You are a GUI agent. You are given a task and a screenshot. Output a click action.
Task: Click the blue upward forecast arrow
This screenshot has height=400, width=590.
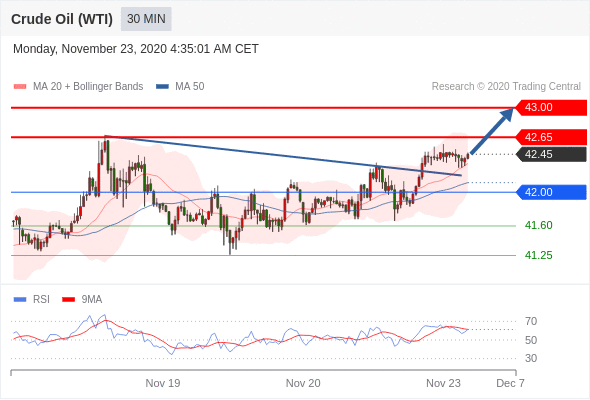coord(491,131)
